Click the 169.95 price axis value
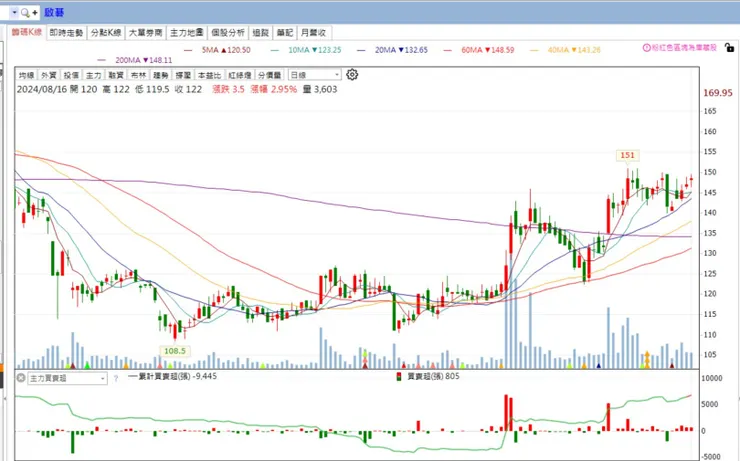This screenshot has height=461, width=740. coord(718,92)
